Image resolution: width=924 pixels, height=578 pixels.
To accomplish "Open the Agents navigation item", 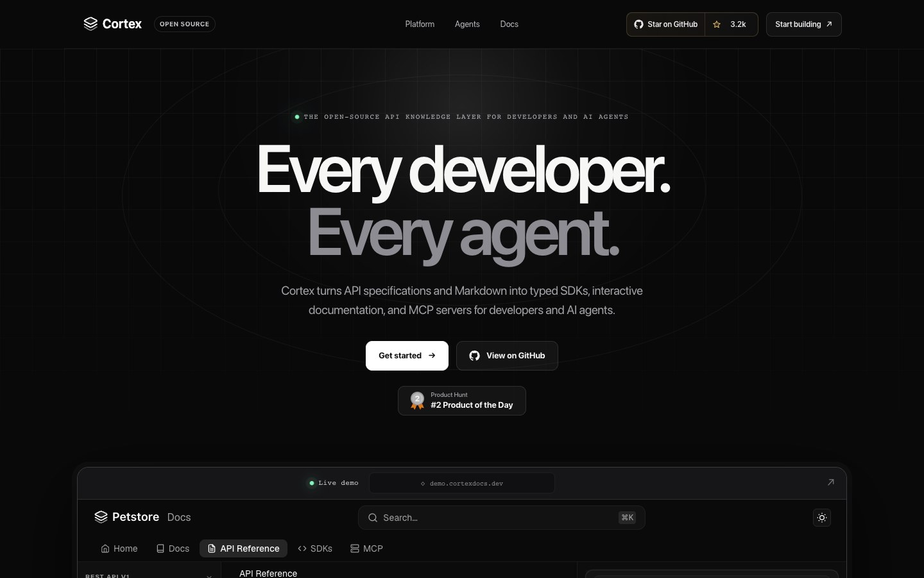I will pos(467,24).
